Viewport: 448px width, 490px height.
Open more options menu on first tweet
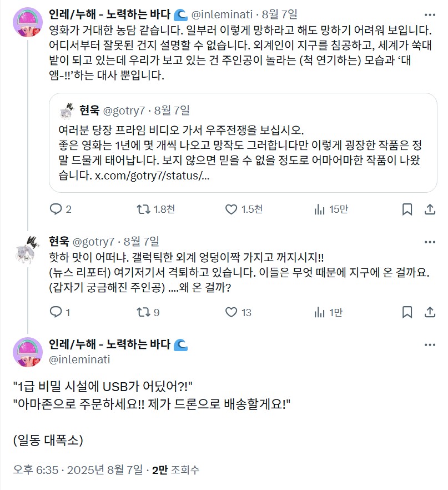coord(430,14)
